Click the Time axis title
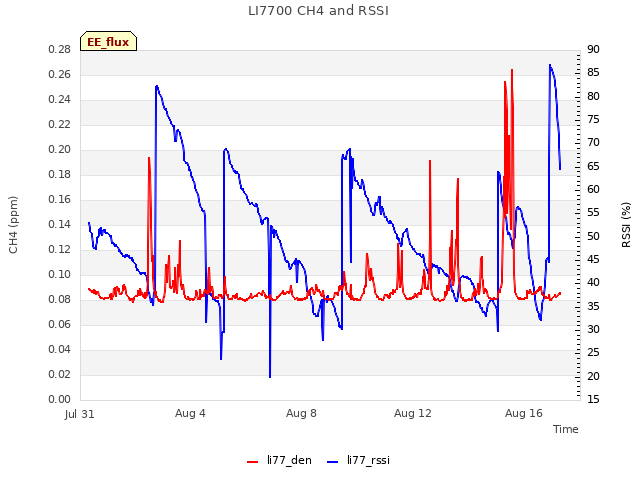This screenshot has width=640, height=480. point(566,429)
